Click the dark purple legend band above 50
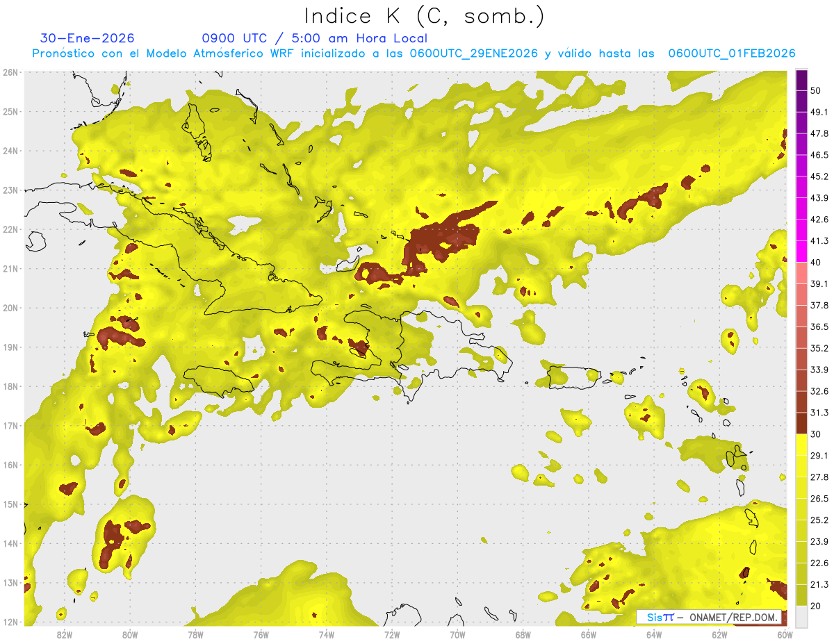The width and height of the screenshot is (834, 644). [x=801, y=81]
